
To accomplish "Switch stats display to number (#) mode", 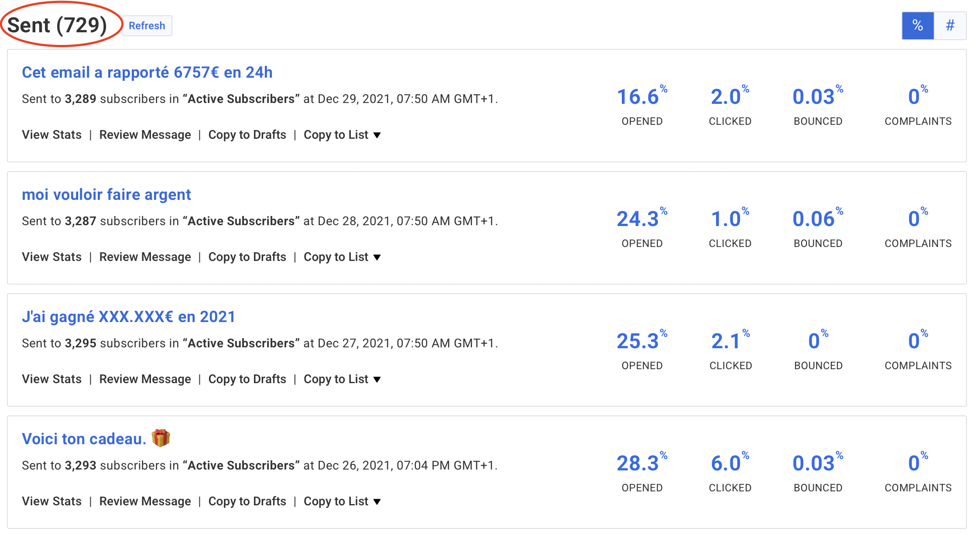I will tap(950, 26).
